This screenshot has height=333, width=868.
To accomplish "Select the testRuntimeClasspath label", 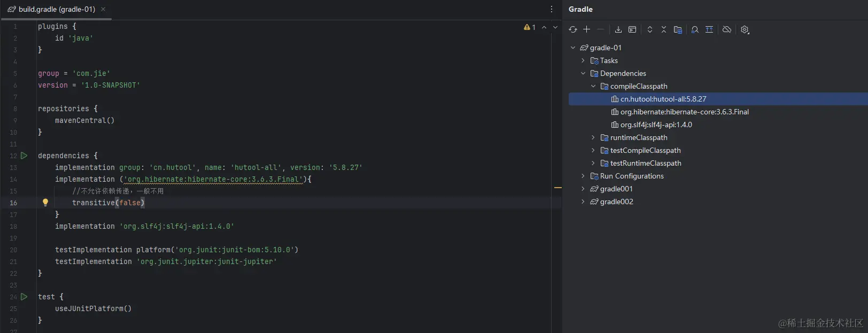I will point(646,163).
